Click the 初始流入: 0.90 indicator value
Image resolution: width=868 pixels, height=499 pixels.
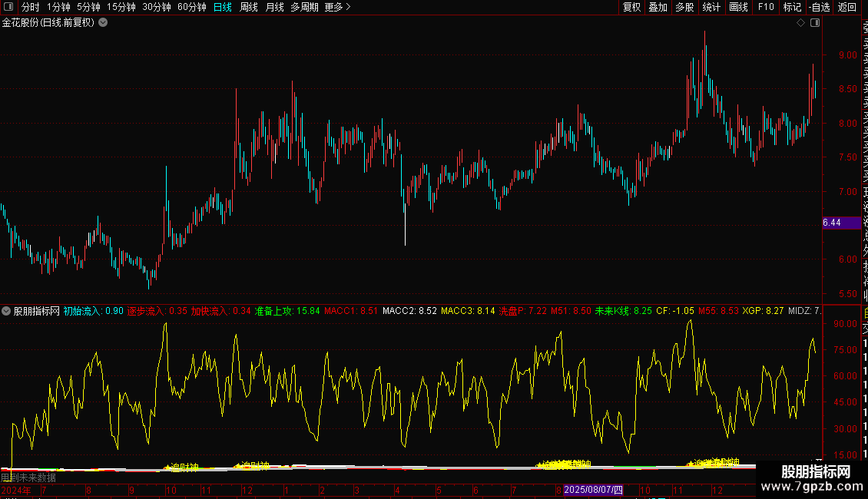tap(94, 311)
